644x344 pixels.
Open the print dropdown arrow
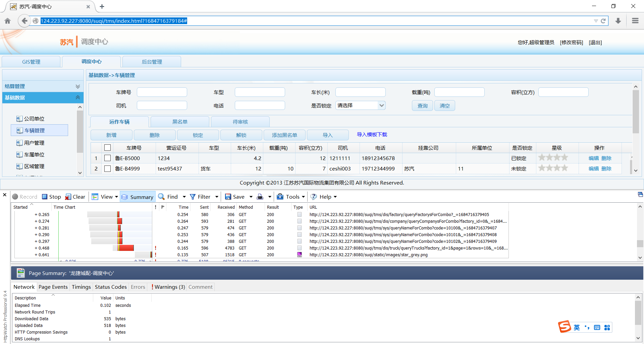click(270, 197)
